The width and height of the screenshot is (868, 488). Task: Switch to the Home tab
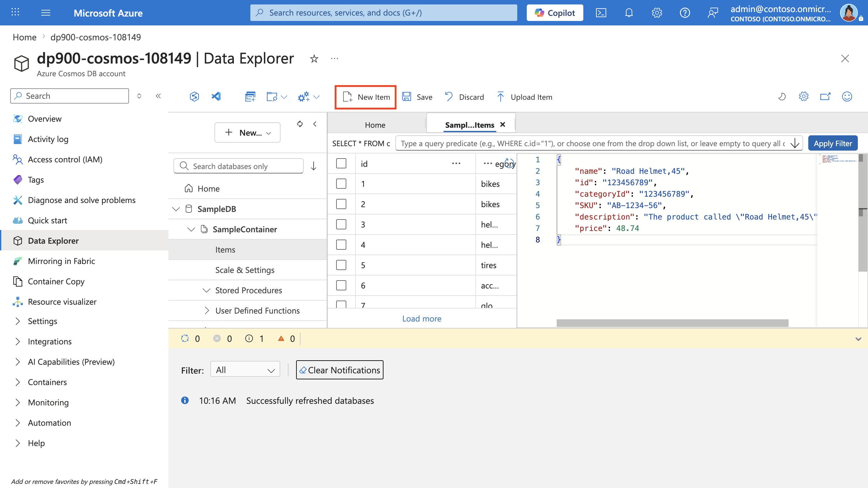point(375,125)
